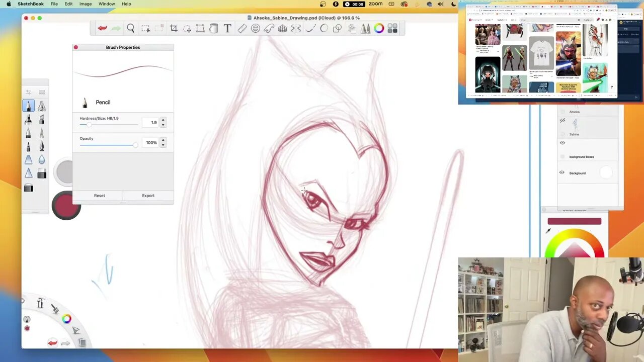The height and width of the screenshot is (362, 644).
Task: Select the water drop Smear brush
Action: [42, 160]
